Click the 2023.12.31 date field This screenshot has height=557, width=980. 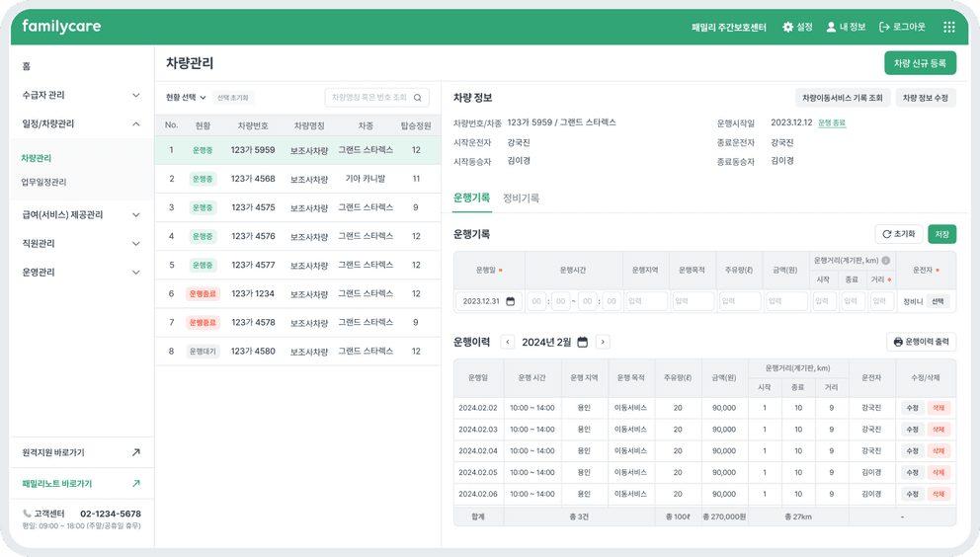tap(489, 301)
